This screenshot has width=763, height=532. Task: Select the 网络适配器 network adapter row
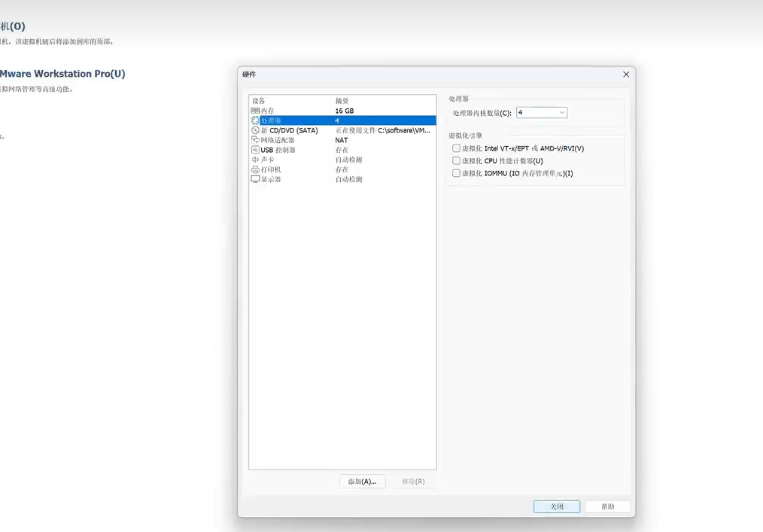point(342,140)
